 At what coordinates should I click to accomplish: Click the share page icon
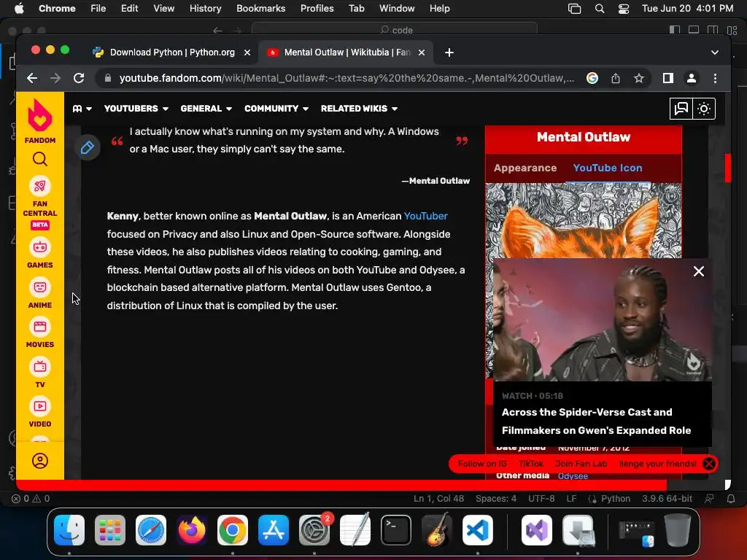click(x=616, y=78)
